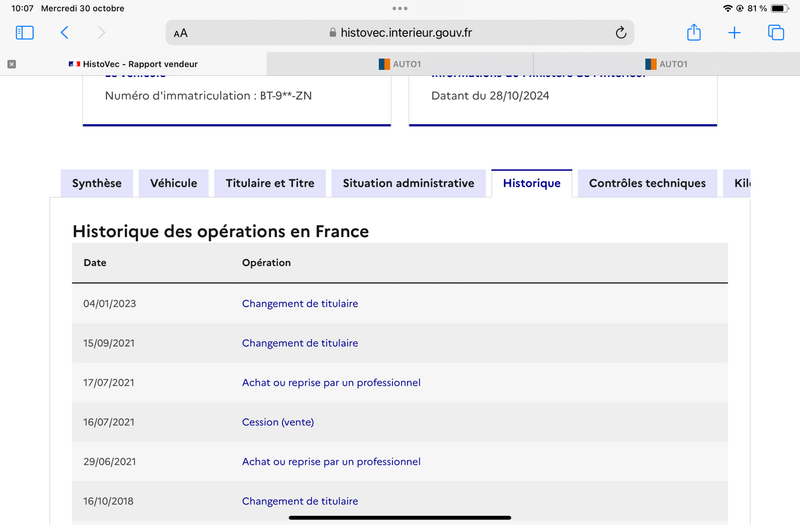Screen dimensions: 800x525
Task: Close the HistoVec tab with X
Action: pos(12,64)
